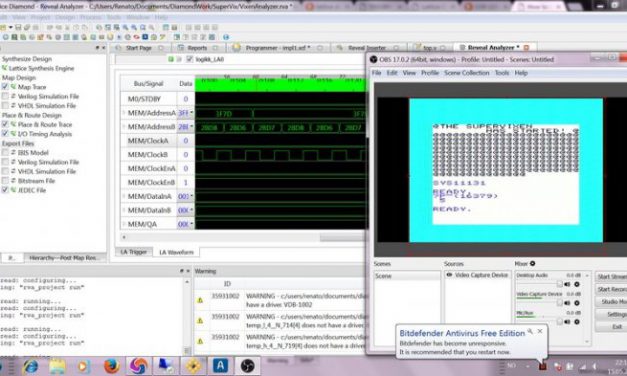The width and height of the screenshot is (627, 376).
Task: Enable Verilog Simulation File under Map Design
Action: (x=5, y=96)
